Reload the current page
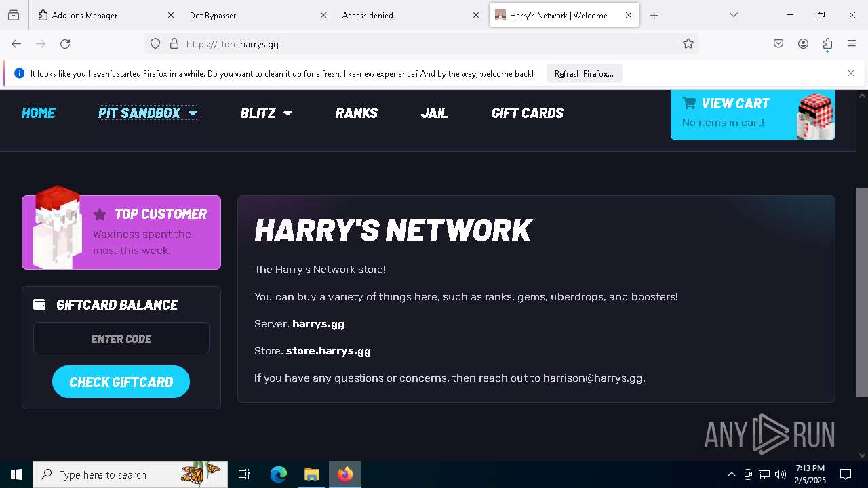The width and height of the screenshot is (868, 488). [65, 44]
